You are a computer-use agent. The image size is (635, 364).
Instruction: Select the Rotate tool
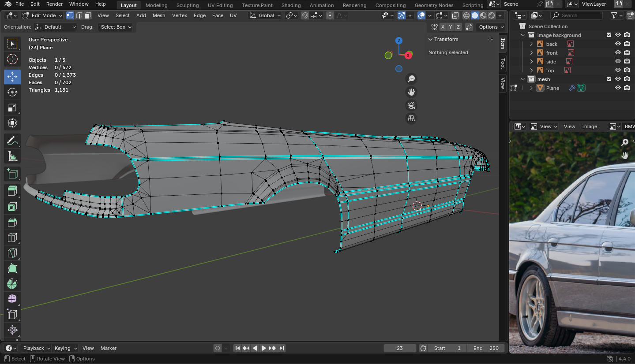click(x=12, y=92)
